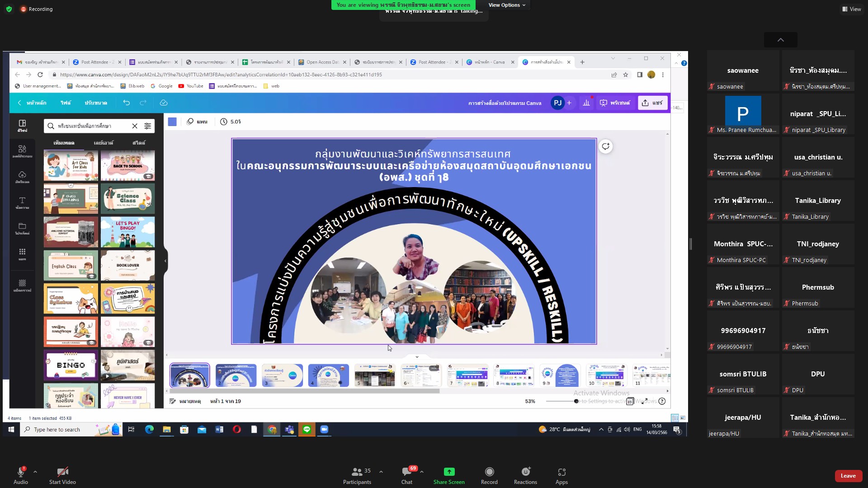Open the ไฟล์ menu in Canva header

66,103
